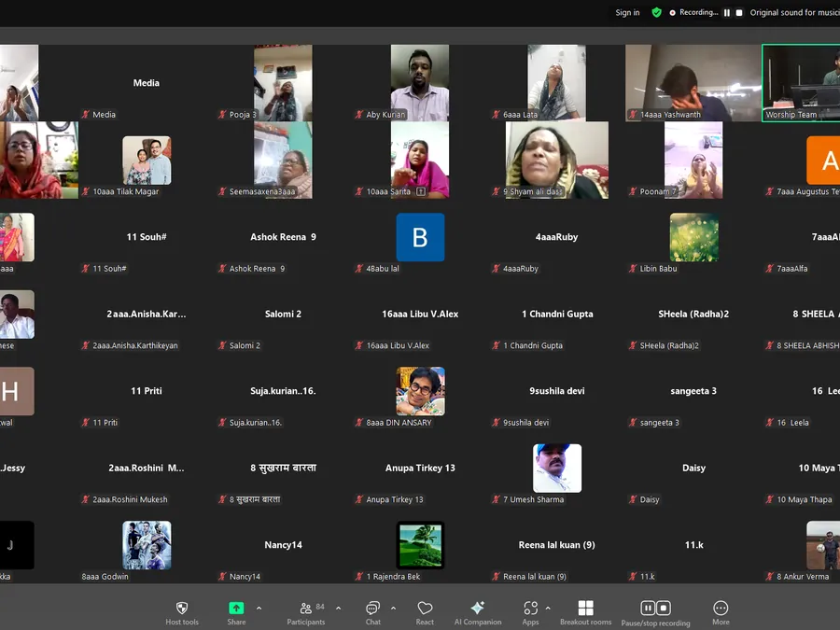Click the More options ellipsis icon
The image size is (840, 630).
coord(721,608)
